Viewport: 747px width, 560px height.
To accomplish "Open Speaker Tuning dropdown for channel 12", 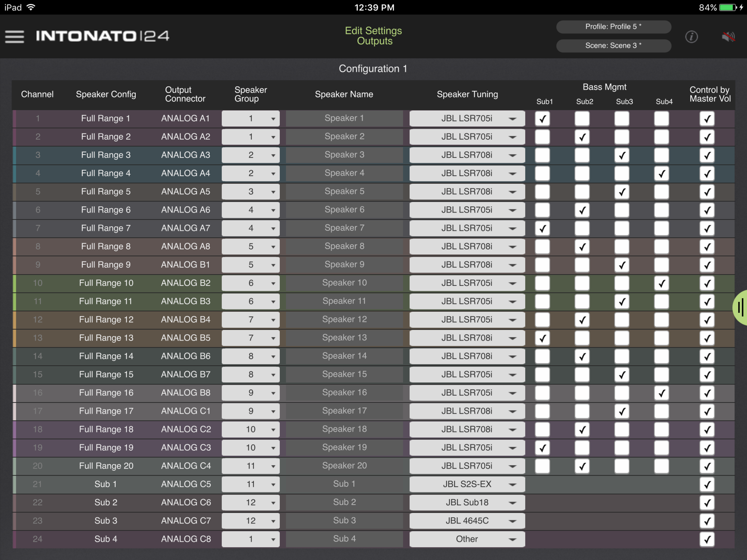I will coord(467,320).
